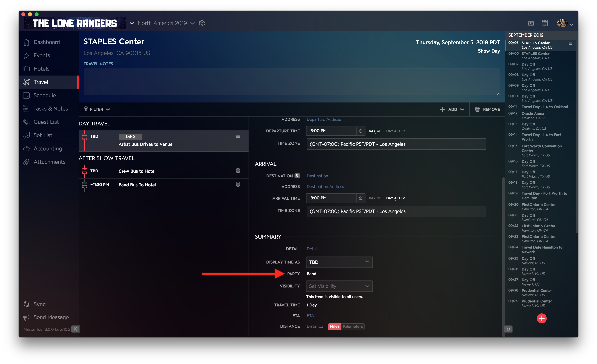Image resolution: width=597 pixels, height=364 pixels.
Task: Click the arrival time 3:00 PM field
Action: [331, 198]
